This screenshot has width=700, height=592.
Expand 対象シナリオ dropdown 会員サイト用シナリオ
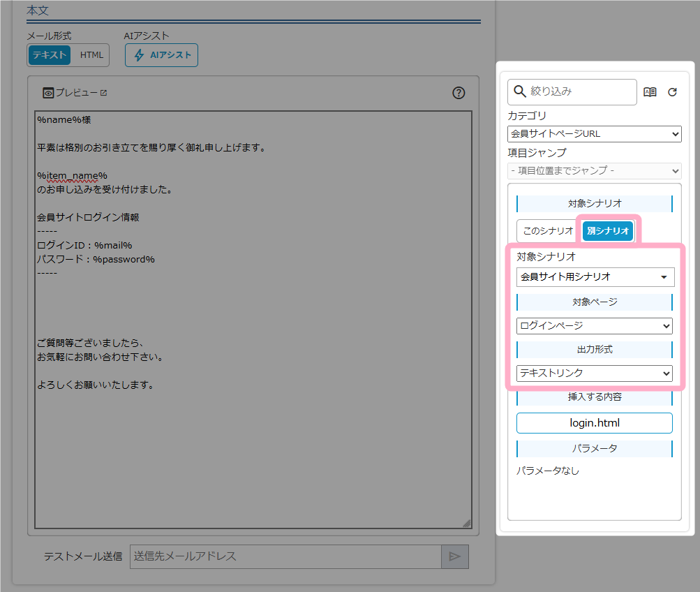tap(595, 277)
